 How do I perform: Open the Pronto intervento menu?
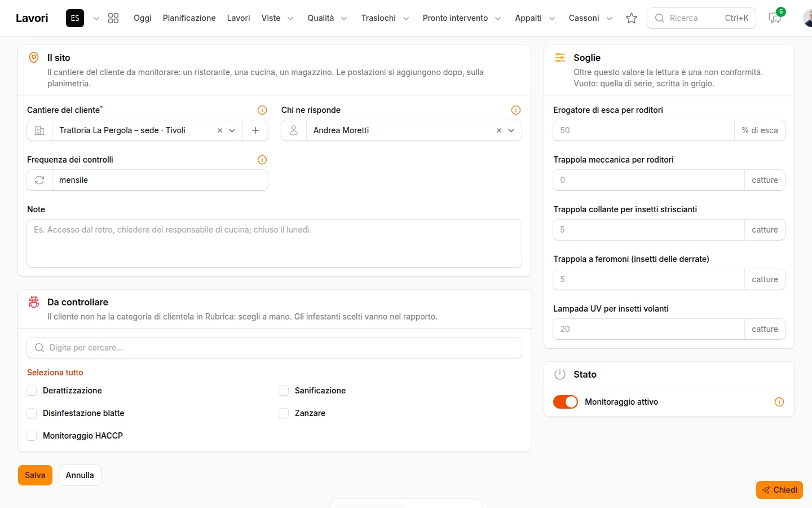[462, 18]
